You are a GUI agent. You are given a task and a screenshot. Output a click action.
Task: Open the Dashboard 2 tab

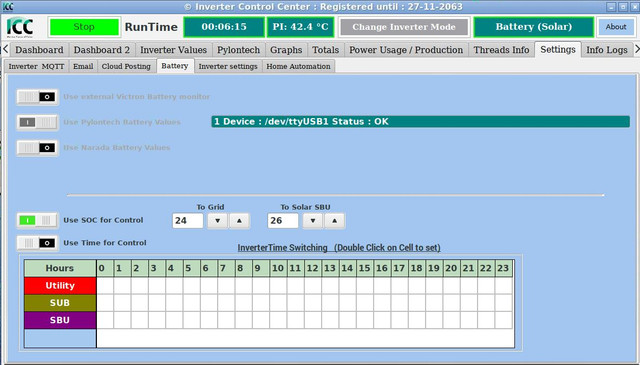click(x=102, y=50)
